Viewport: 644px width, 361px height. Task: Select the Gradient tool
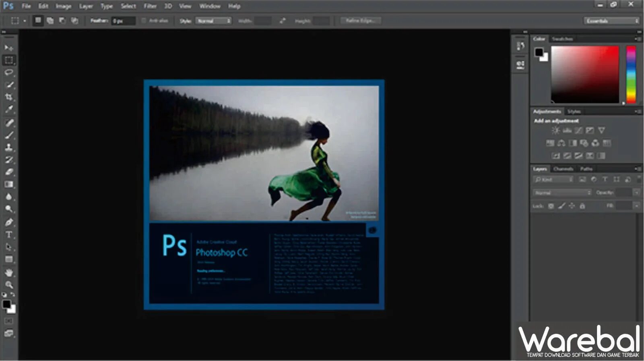point(9,184)
